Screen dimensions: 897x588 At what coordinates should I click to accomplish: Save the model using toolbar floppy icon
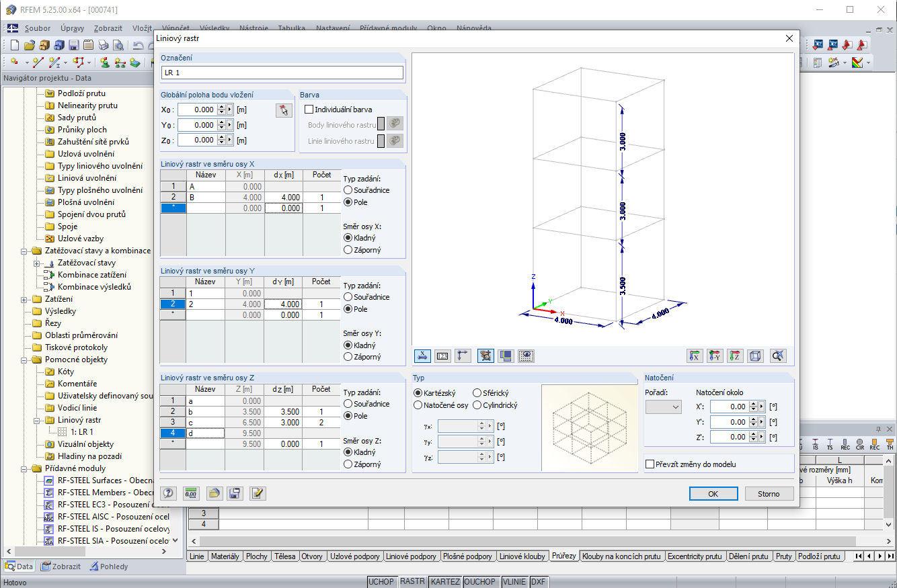(x=74, y=45)
